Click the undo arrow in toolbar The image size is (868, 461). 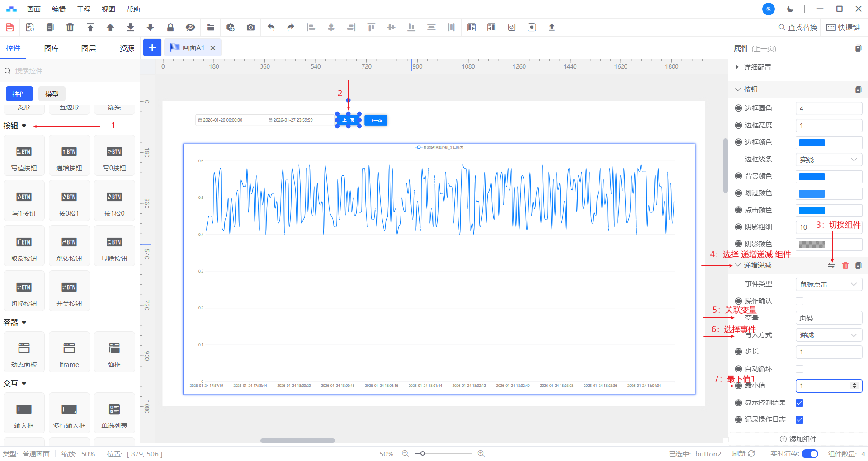tap(271, 28)
